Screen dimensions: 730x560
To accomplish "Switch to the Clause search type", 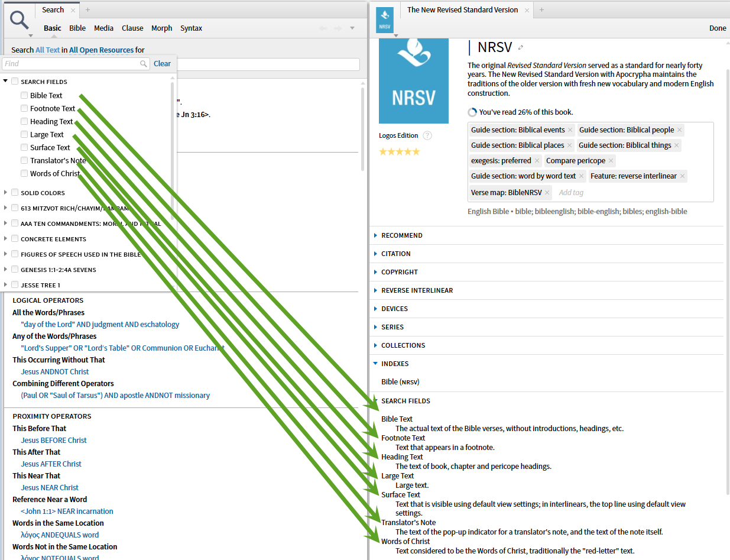I will 132,28.
